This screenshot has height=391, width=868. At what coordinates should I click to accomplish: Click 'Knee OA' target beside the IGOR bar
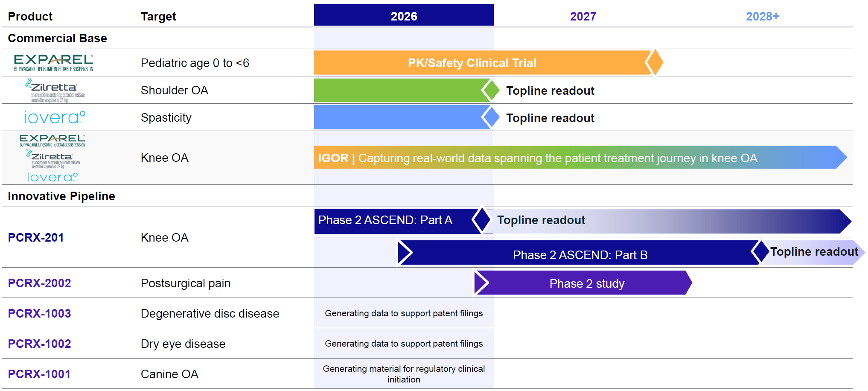click(x=165, y=158)
